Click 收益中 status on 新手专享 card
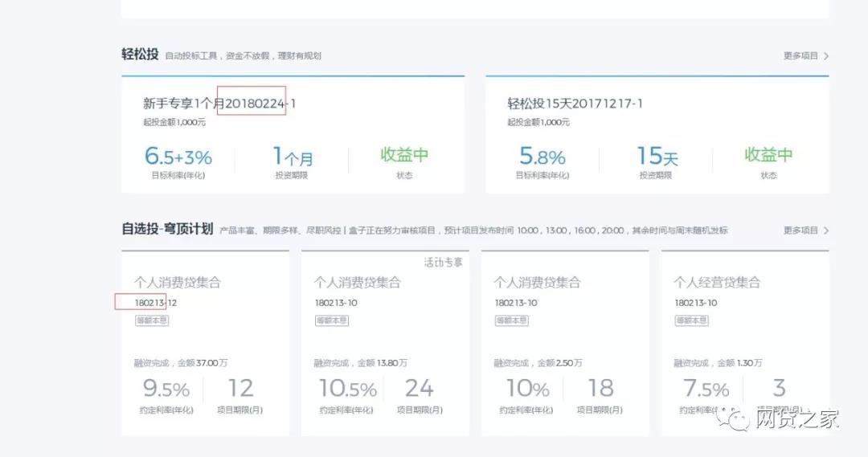Viewport: 868px width, 457px height. [x=404, y=155]
